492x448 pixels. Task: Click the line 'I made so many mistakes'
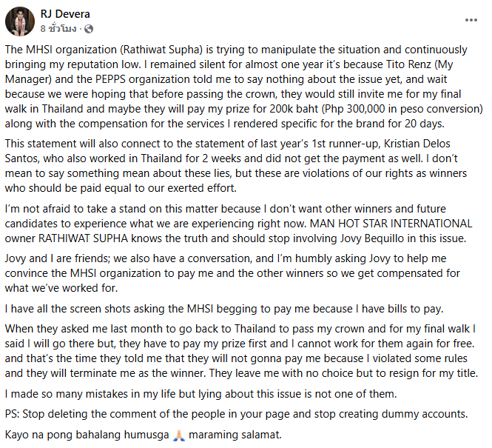200,394
